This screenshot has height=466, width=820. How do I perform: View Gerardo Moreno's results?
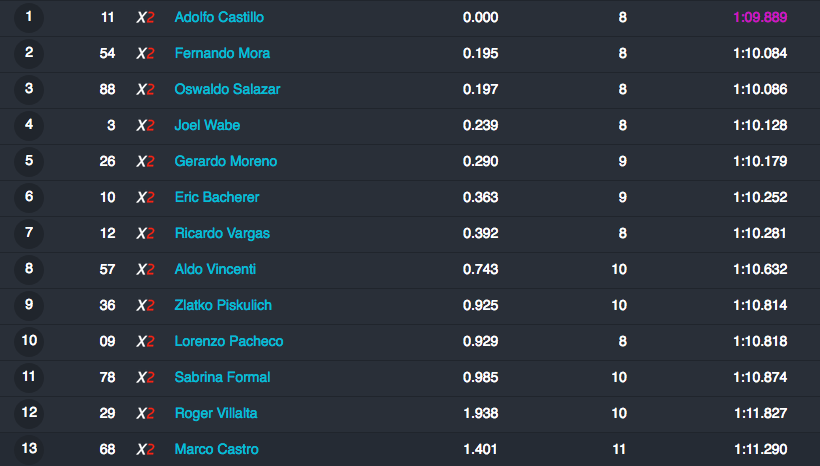(x=226, y=162)
